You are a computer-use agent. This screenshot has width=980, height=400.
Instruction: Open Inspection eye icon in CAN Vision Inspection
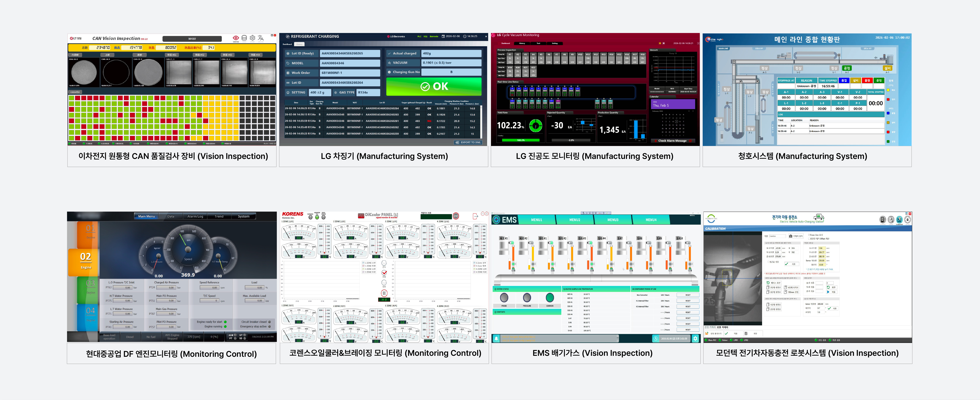tap(236, 38)
